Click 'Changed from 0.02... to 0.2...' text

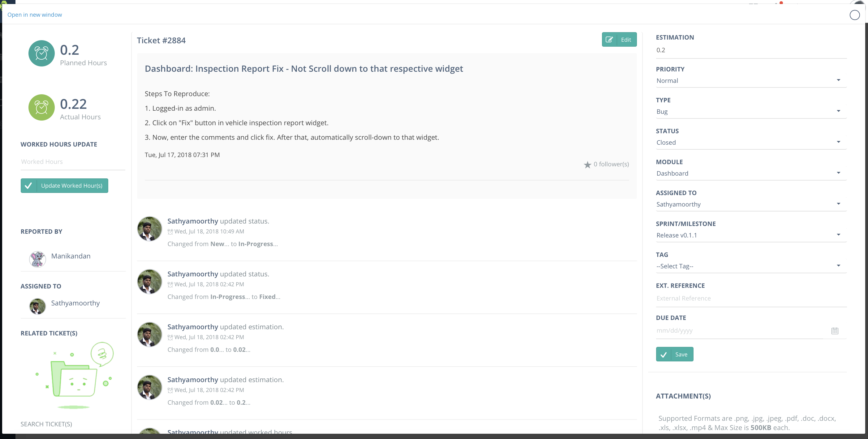[x=209, y=403]
